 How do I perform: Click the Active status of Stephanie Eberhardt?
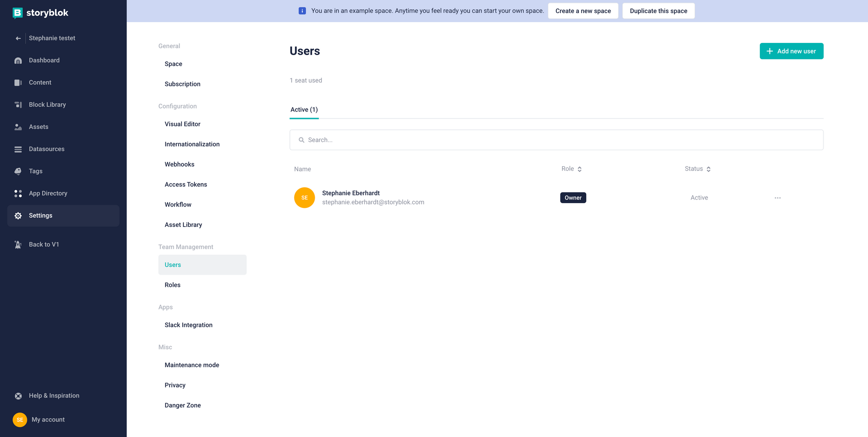pyautogui.click(x=699, y=198)
